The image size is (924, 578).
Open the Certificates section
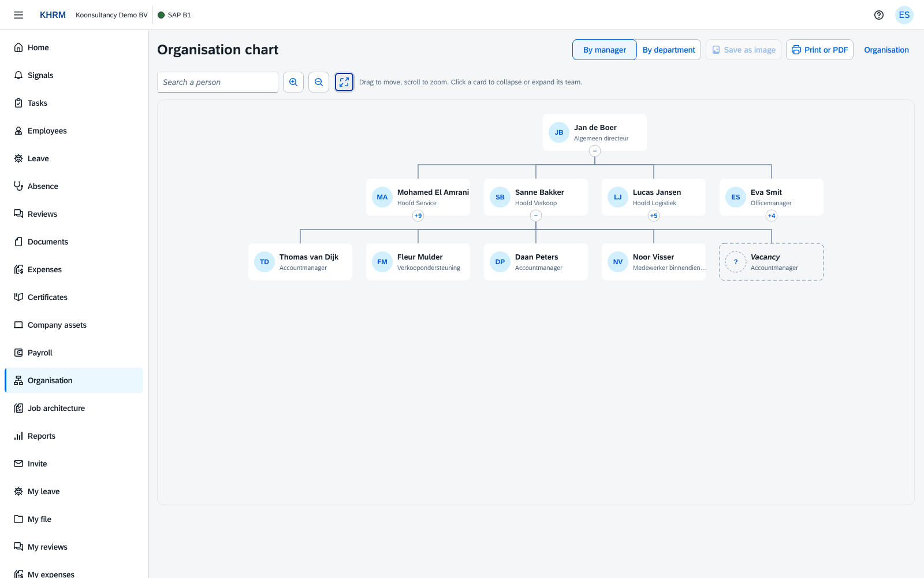[x=74, y=297]
